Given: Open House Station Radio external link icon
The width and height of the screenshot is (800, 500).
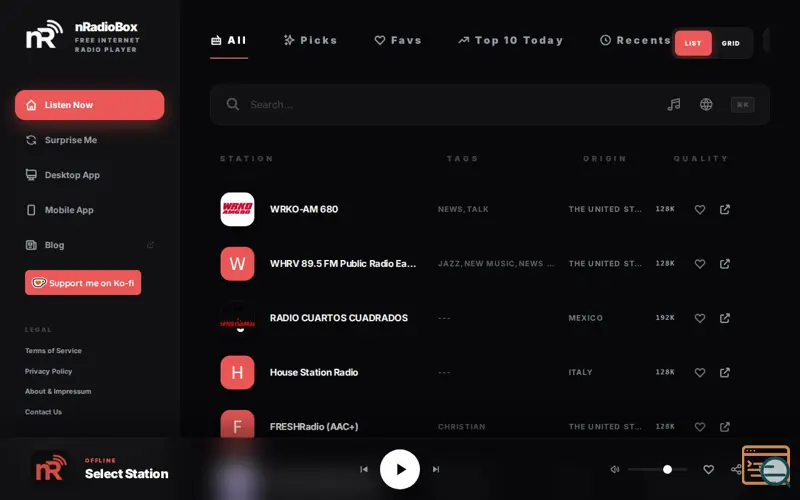Looking at the screenshot, I should pyautogui.click(x=724, y=372).
